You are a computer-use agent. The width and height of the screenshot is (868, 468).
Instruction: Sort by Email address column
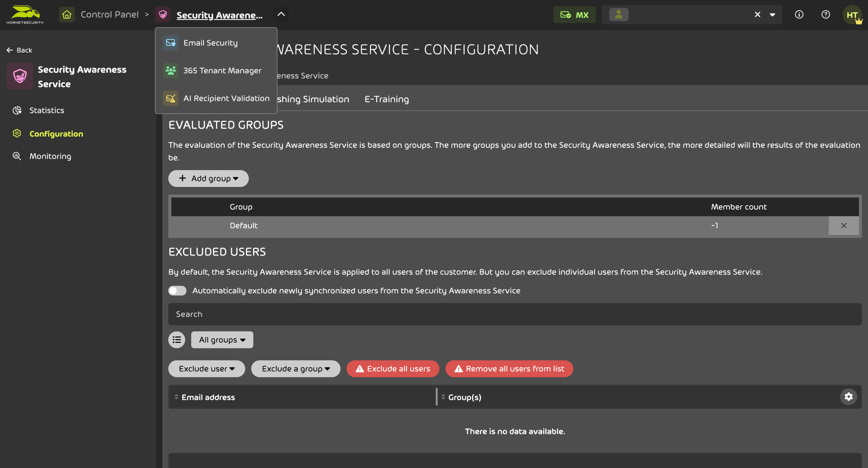tap(204, 397)
